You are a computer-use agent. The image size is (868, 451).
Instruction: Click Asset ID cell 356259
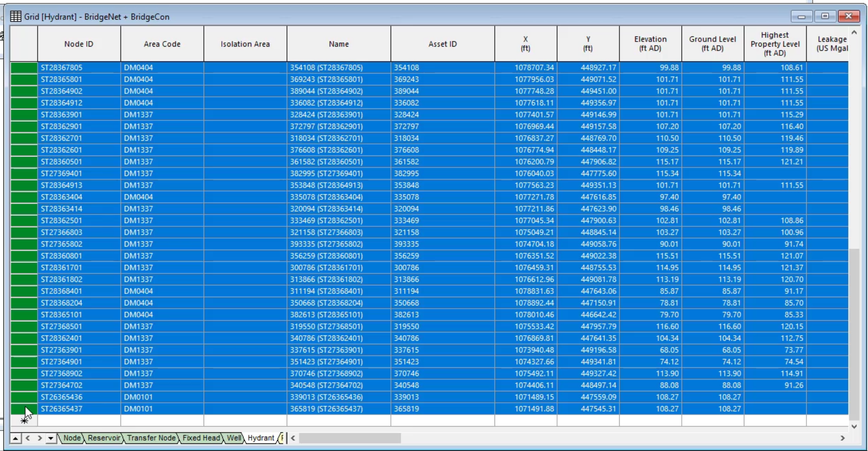tap(442, 256)
